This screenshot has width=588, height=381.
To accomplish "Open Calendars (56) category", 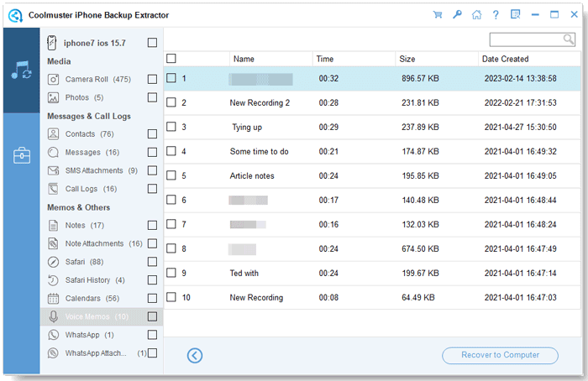I will (x=92, y=299).
